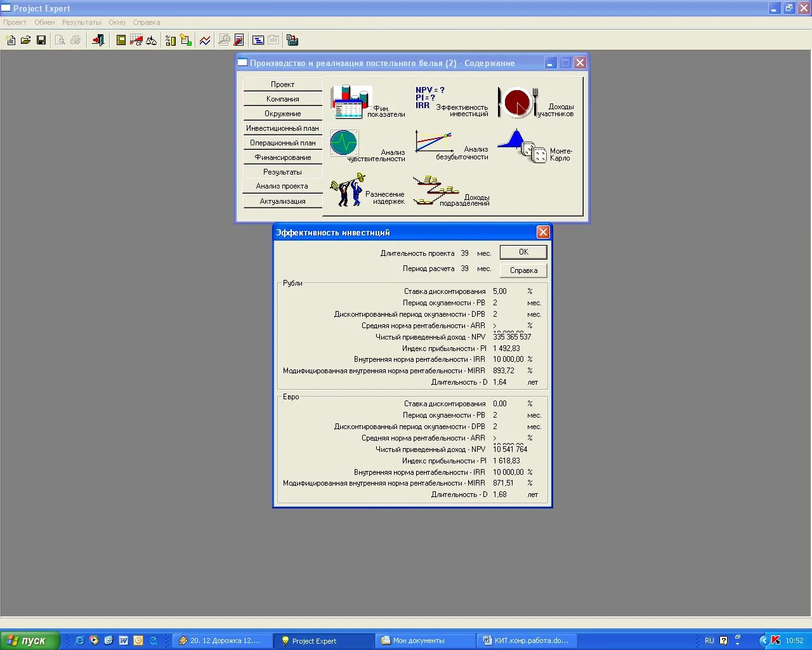Click the RU language indicator

point(709,640)
